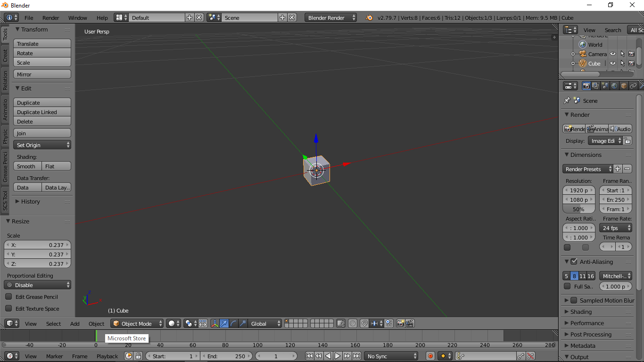Screen dimensions: 644x362
Task: Open the Constraints properties tab chain icon
Action: pyautogui.click(x=633, y=86)
